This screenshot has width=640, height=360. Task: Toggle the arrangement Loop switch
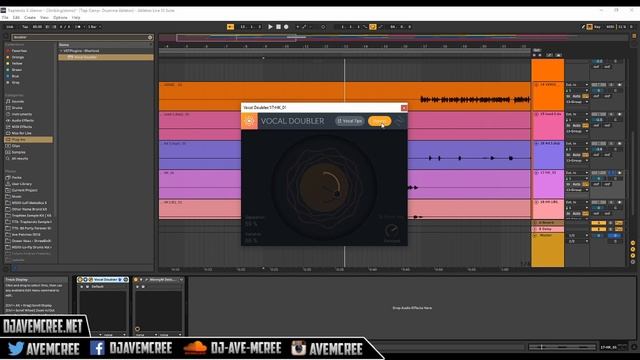(x=373, y=27)
